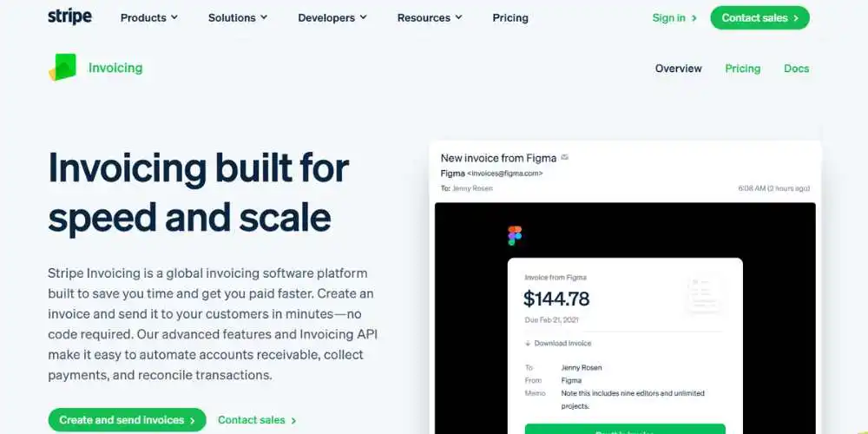Screen dimensions: 868x434
Task: Click the invoice memo note text
Action: coord(633,399)
